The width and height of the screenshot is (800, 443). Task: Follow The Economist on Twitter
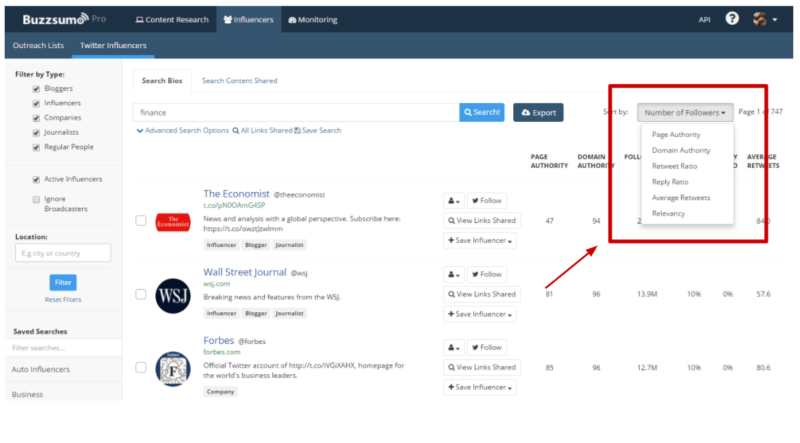click(486, 201)
